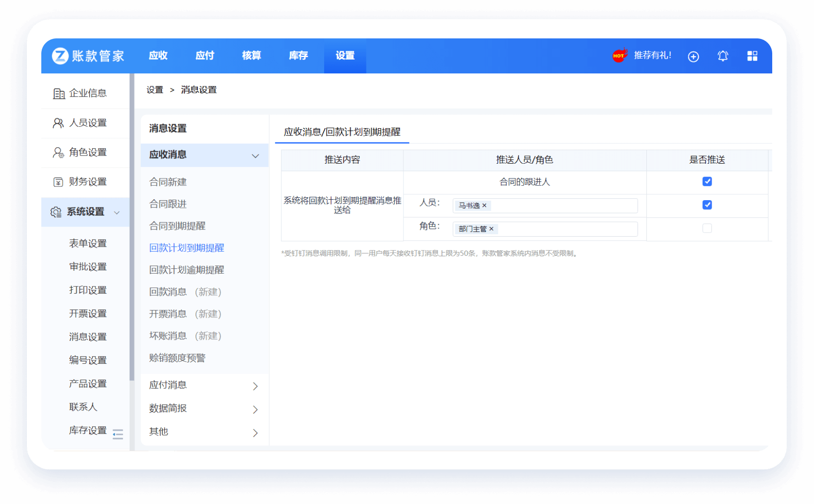Open 开票设置 submenu item

(88, 313)
